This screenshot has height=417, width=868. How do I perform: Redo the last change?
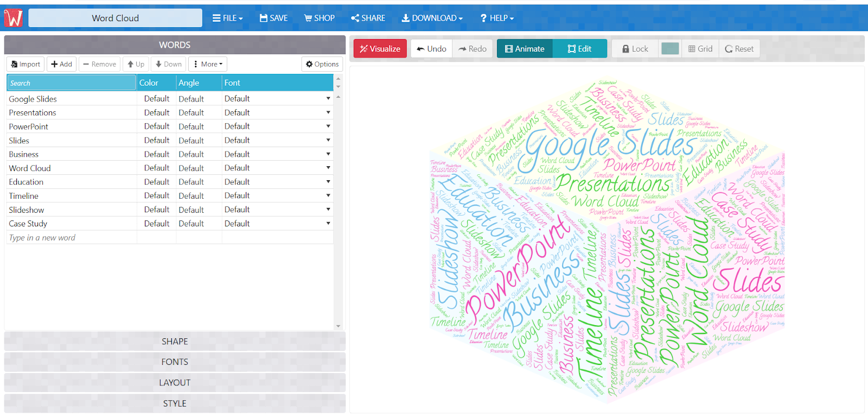(x=473, y=49)
